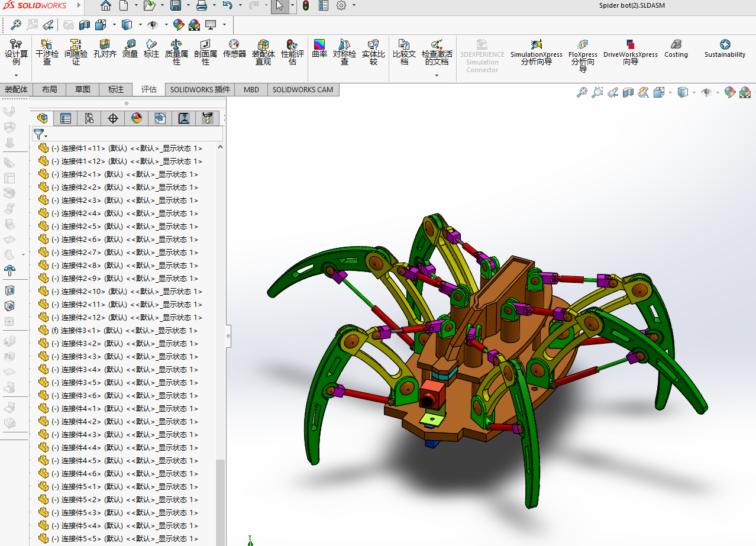
Task: Start the 对称检查 symmetry check
Action: click(x=344, y=51)
